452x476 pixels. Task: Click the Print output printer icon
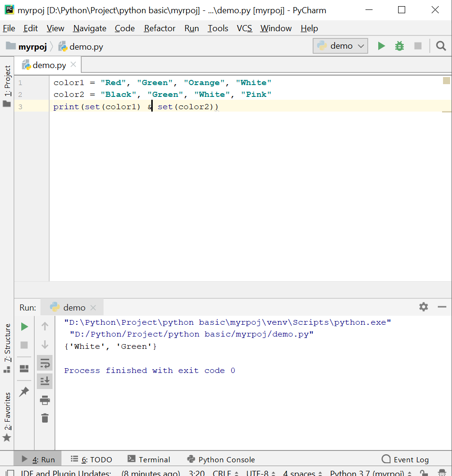45,400
